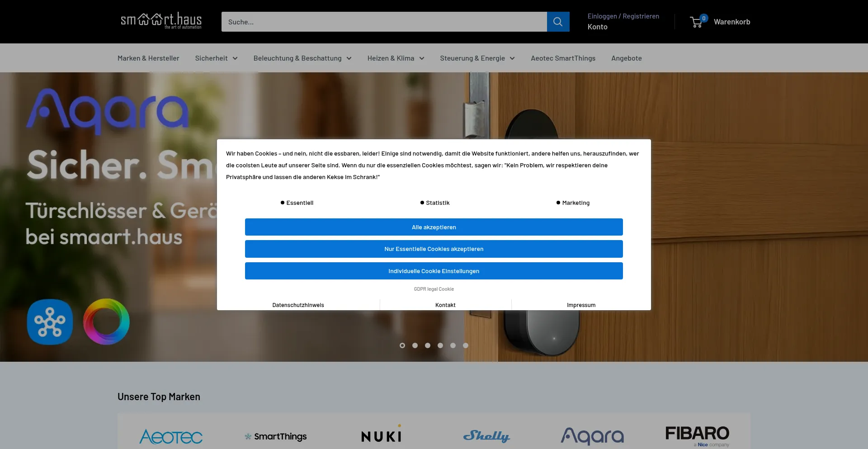This screenshot has width=868, height=449.
Task: Type in the Suche search field
Action: click(x=384, y=22)
